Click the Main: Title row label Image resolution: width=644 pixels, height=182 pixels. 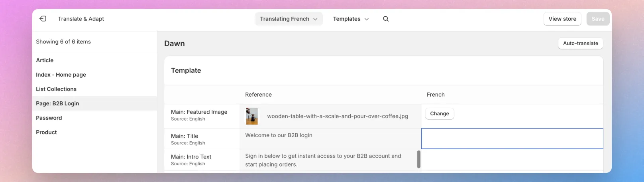click(x=185, y=136)
